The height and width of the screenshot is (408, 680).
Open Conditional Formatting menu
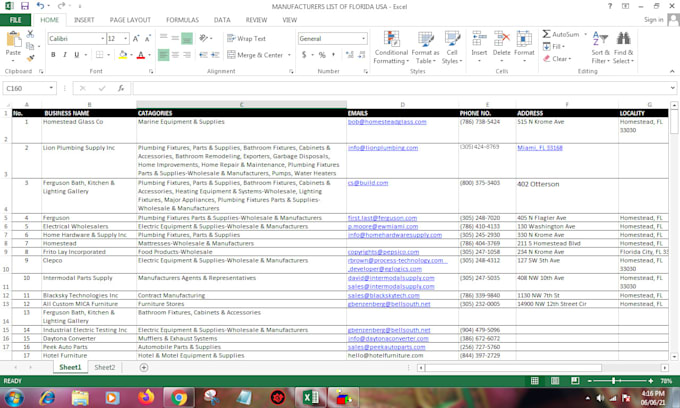click(x=391, y=48)
